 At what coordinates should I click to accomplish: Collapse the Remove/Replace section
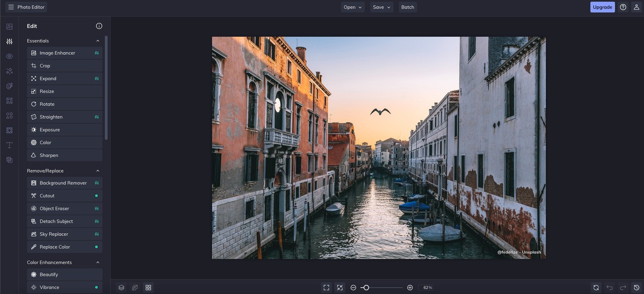coord(98,171)
